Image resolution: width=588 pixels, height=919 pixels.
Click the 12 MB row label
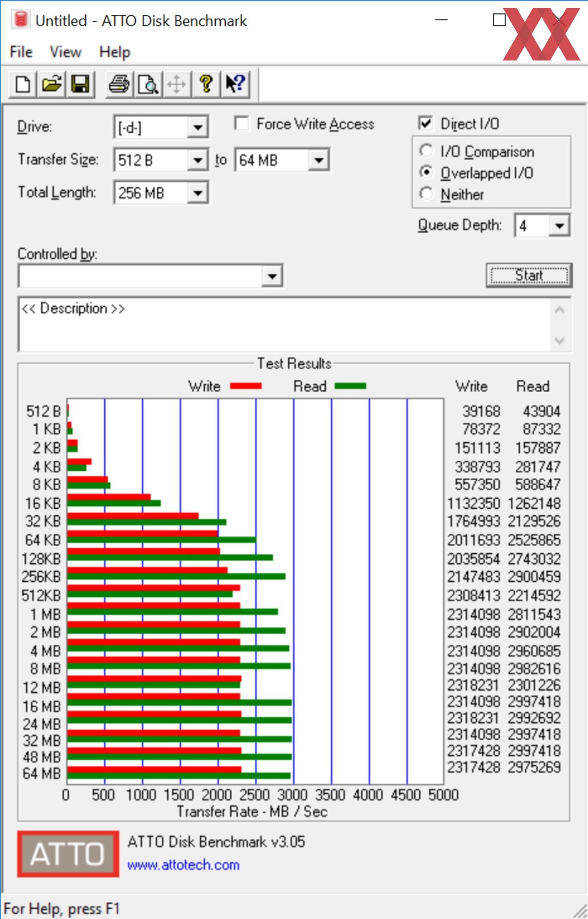42,688
